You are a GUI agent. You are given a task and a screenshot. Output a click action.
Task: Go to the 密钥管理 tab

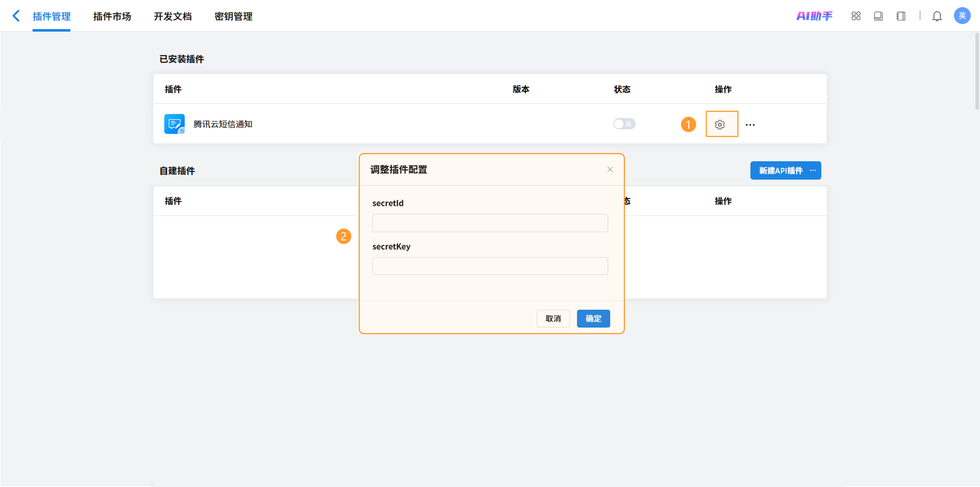234,16
